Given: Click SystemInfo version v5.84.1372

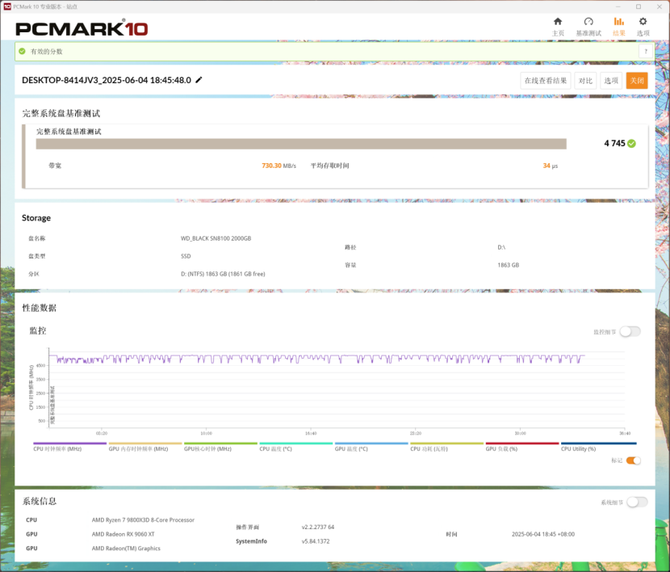Looking at the screenshot, I should click(x=315, y=541).
